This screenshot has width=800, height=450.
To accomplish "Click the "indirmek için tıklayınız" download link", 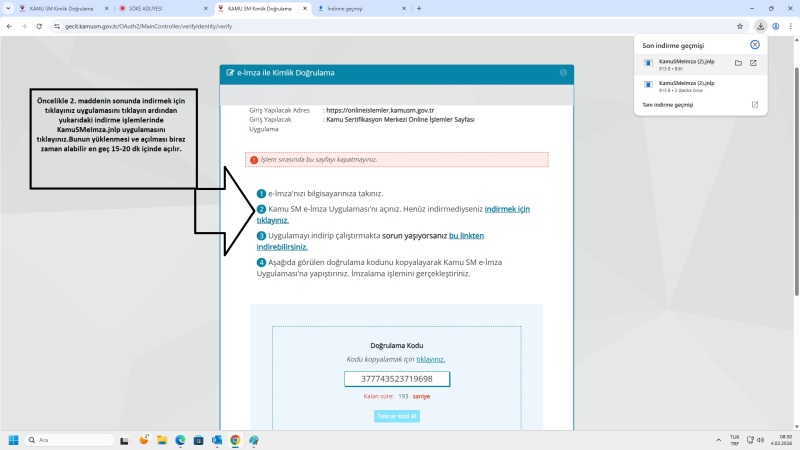I will pos(506,208).
